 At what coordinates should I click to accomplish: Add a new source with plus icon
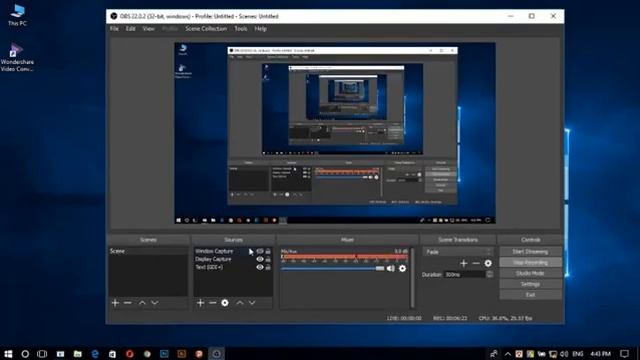pyautogui.click(x=200, y=303)
